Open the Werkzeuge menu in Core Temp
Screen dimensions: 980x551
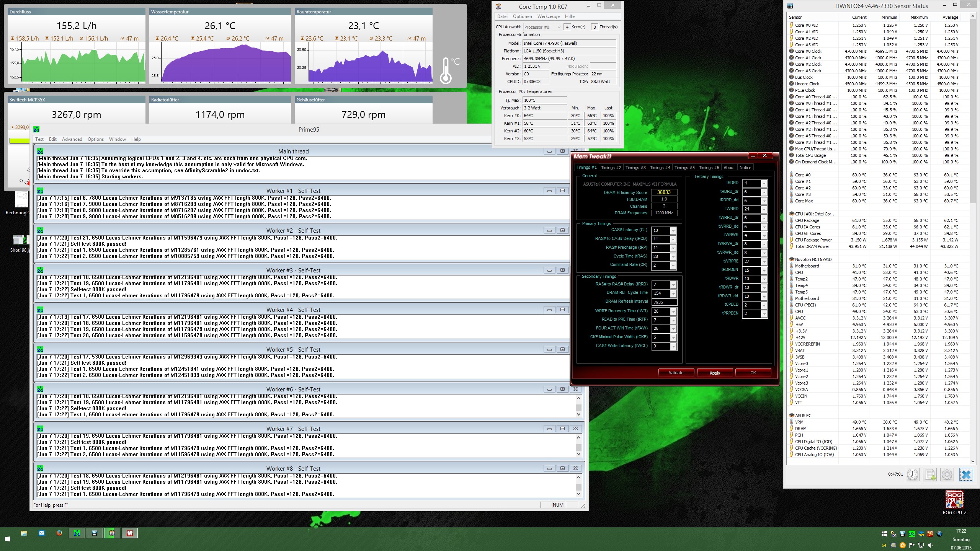[548, 16]
